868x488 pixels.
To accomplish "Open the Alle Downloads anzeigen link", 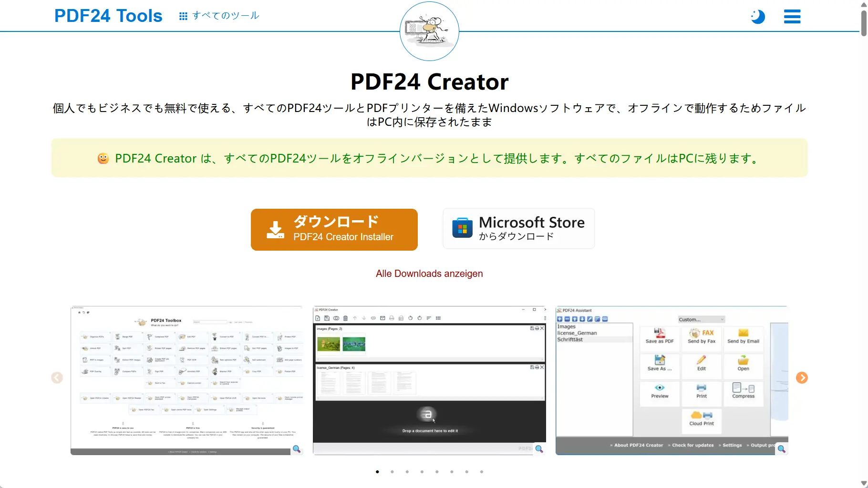I will [x=429, y=274].
